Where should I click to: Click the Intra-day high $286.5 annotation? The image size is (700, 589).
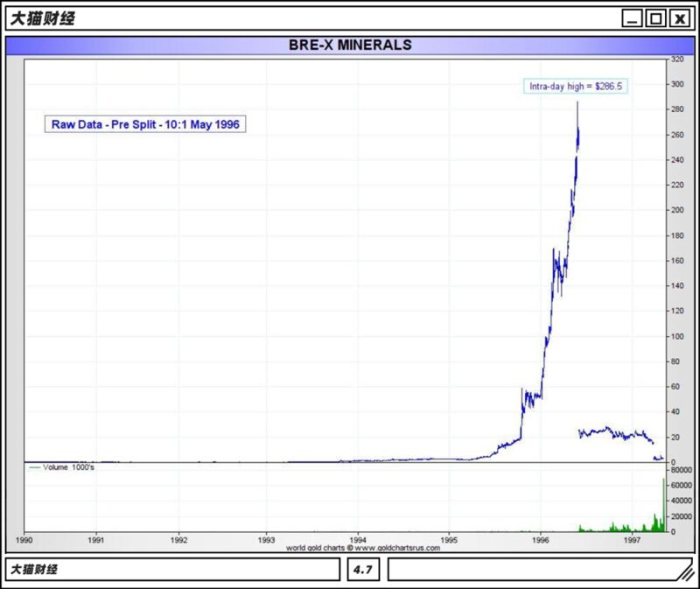(x=576, y=86)
